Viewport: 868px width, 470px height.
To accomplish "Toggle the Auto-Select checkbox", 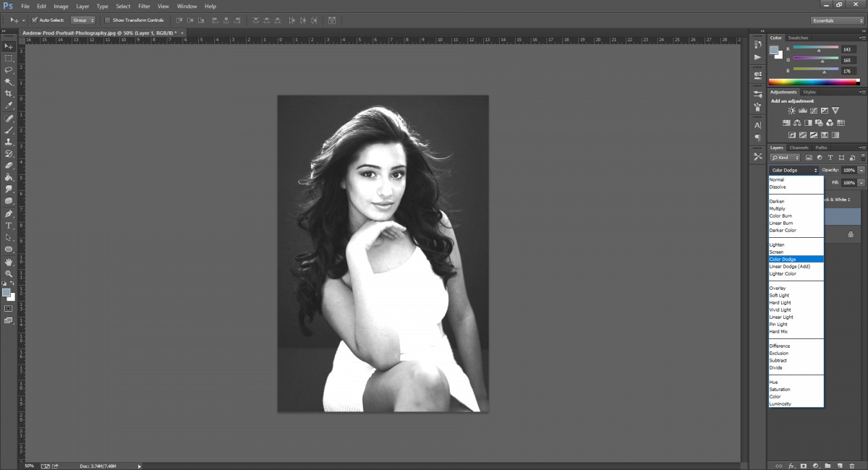I will (x=34, y=20).
